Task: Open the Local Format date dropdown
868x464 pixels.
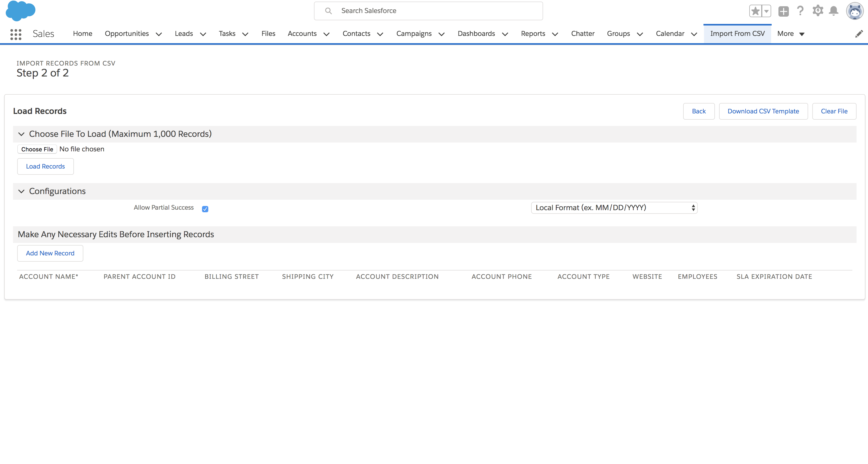Action: point(614,208)
